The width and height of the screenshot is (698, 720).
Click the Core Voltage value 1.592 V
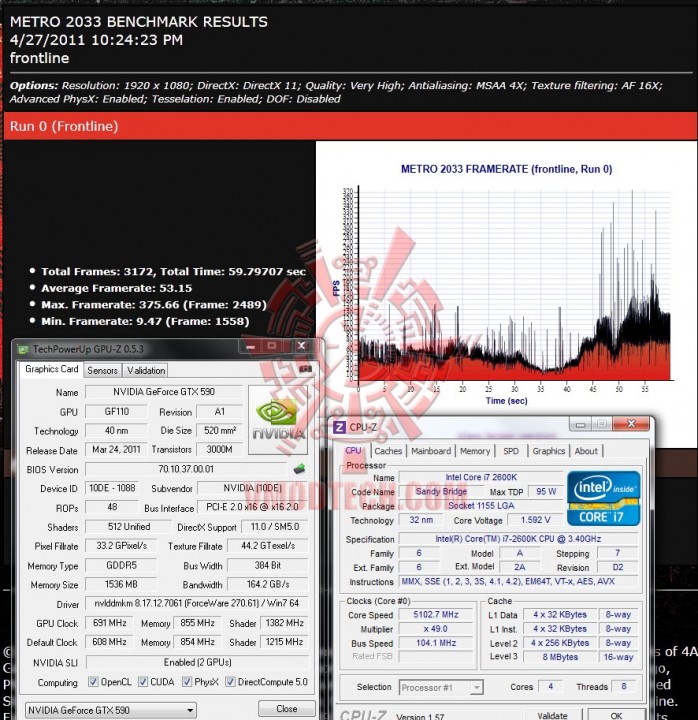click(x=535, y=520)
